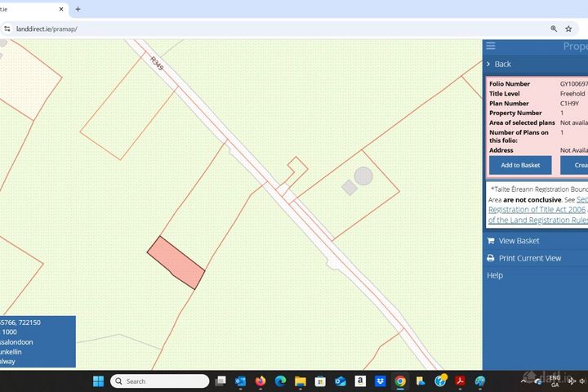This screenshot has height=392, width=588.
Task: Close the current browser tab
Action: pyautogui.click(x=61, y=9)
